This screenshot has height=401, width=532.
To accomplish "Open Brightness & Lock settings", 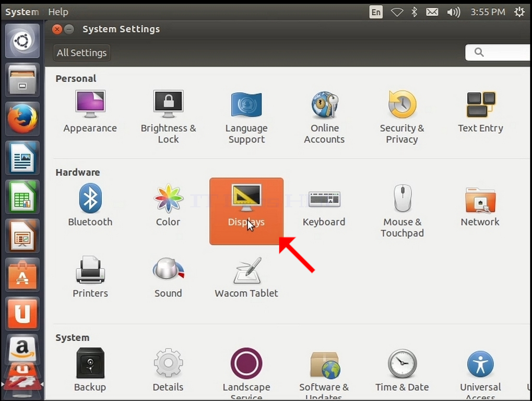I will tap(168, 117).
